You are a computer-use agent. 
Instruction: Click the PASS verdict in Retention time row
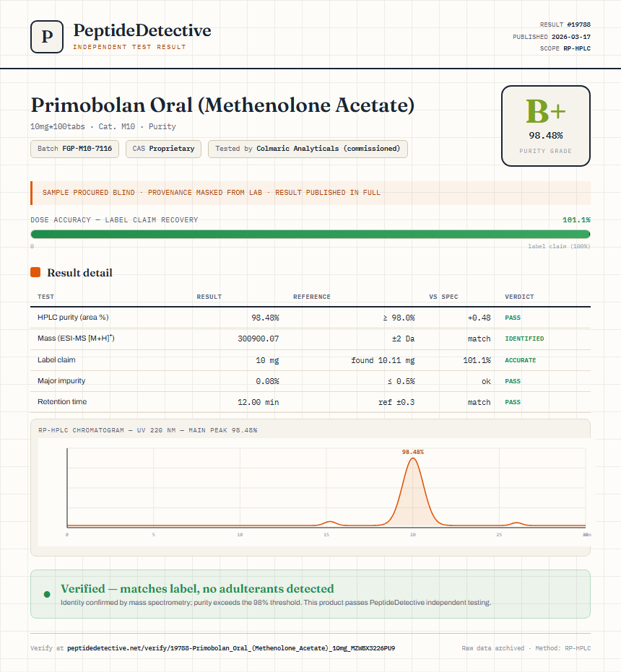tap(513, 402)
